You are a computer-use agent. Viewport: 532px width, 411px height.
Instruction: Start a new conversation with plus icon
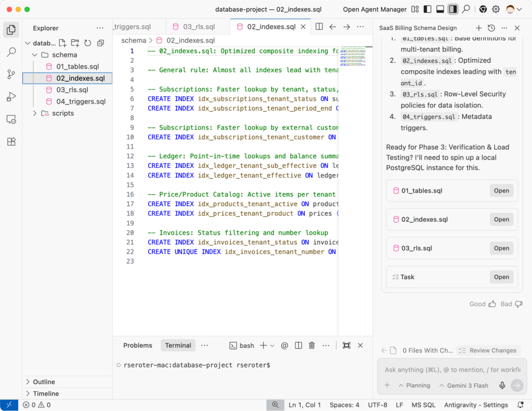point(478,28)
